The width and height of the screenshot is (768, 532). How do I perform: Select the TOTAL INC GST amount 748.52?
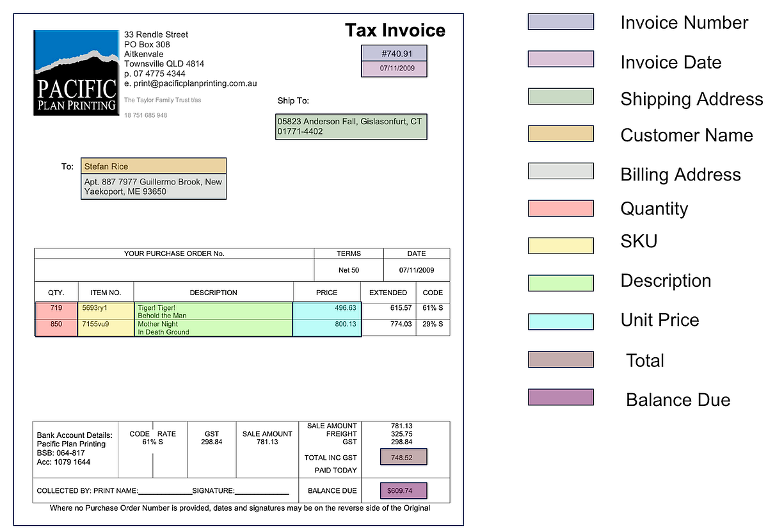coord(403,457)
